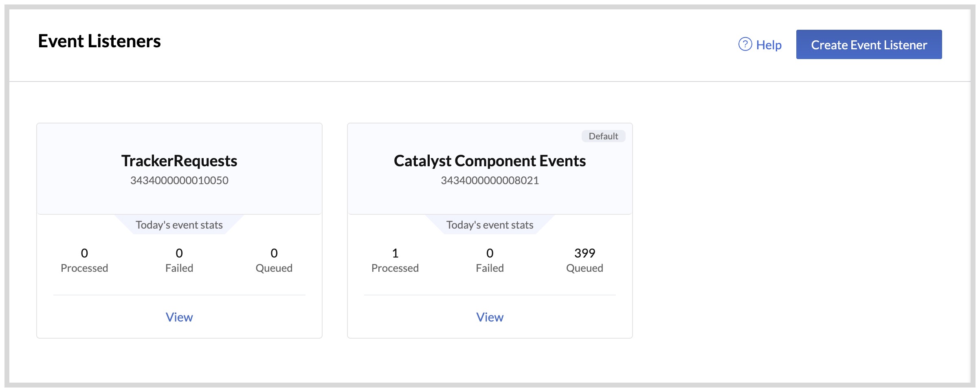Image resolution: width=980 pixels, height=392 pixels.
Task: Select the TrackerRequests listener title
Action: tap(179, 161)
